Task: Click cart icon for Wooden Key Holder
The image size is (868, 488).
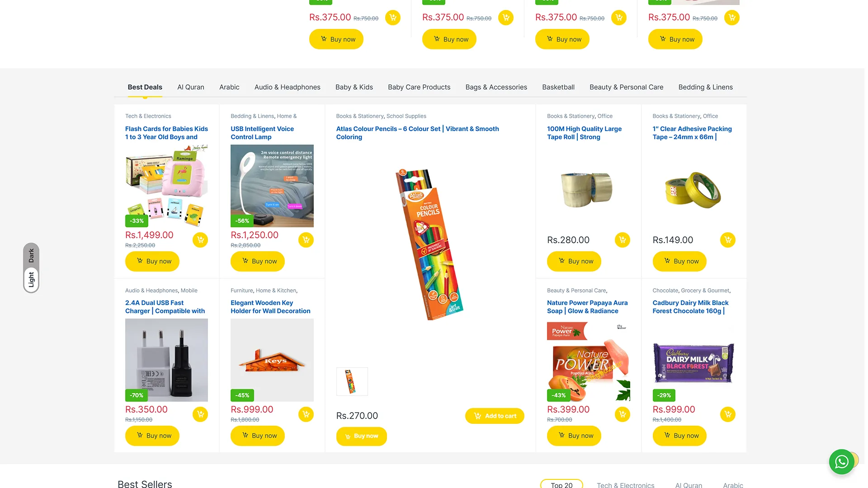Action: [x=306, y=414]
